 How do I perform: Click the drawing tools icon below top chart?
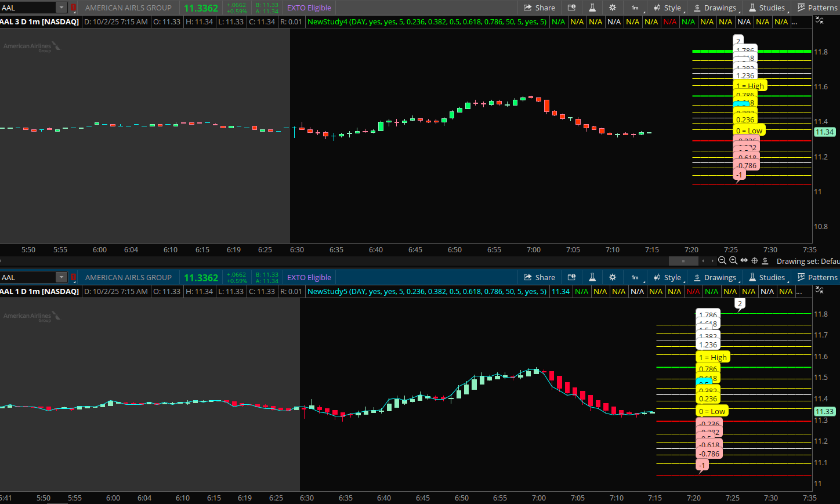[765, 261]
